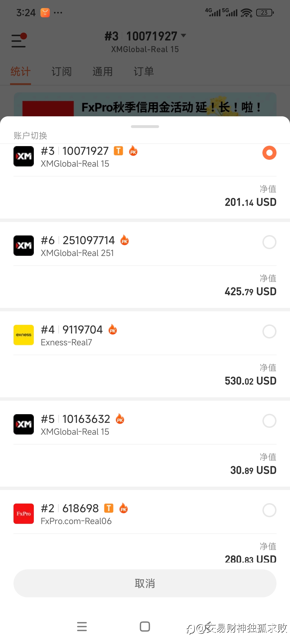Tap the orange T badge beside 10071927
The height and width of the screenshot is (644, 290).
click(118, 151)
